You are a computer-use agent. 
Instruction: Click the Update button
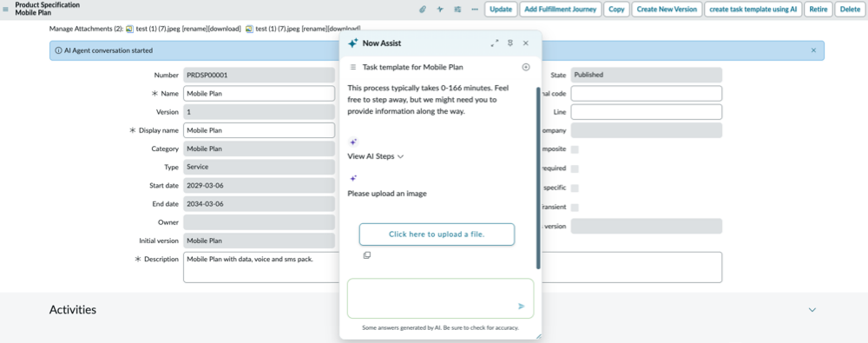[501, 10]
